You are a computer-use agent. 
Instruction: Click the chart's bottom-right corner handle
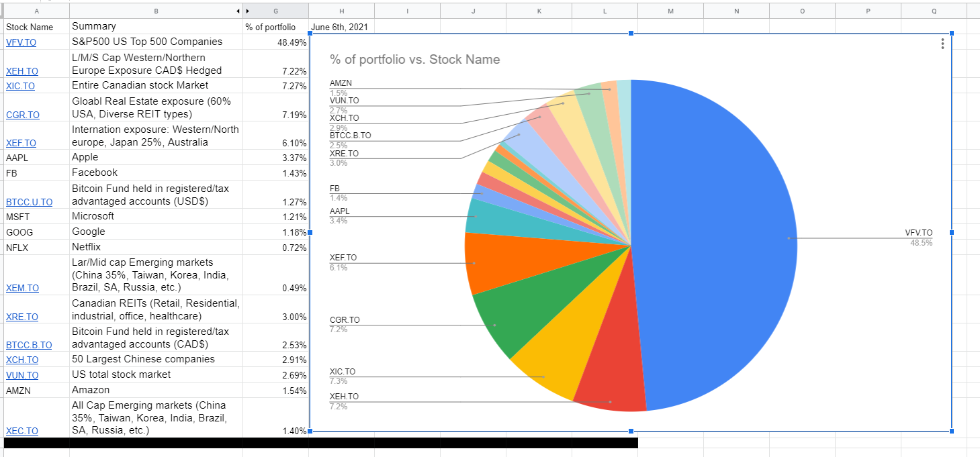(x=952, y=431)
